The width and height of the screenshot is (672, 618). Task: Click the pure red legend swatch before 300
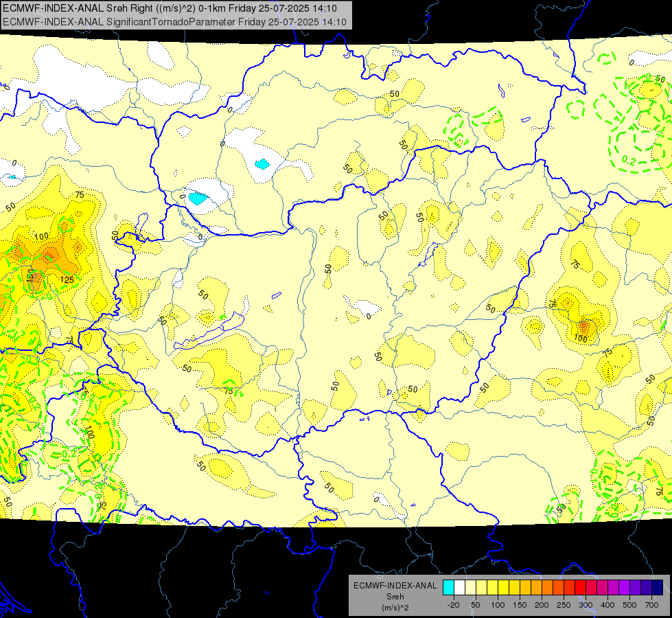pos(581,587)
